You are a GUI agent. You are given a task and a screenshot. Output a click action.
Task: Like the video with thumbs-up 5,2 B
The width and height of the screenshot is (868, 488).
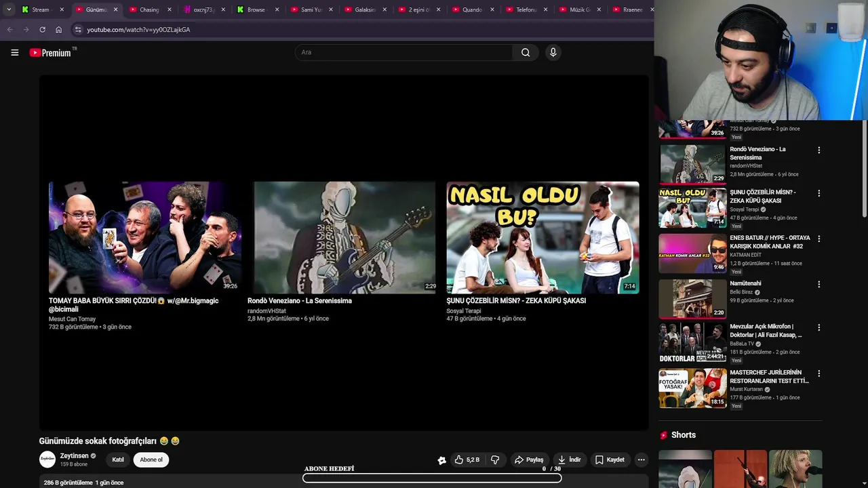tap(467, 460)
